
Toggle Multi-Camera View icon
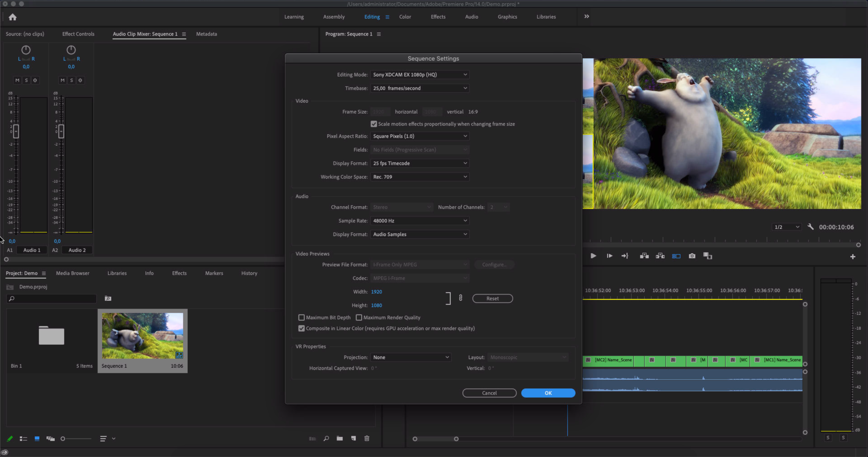click(676, 256)
